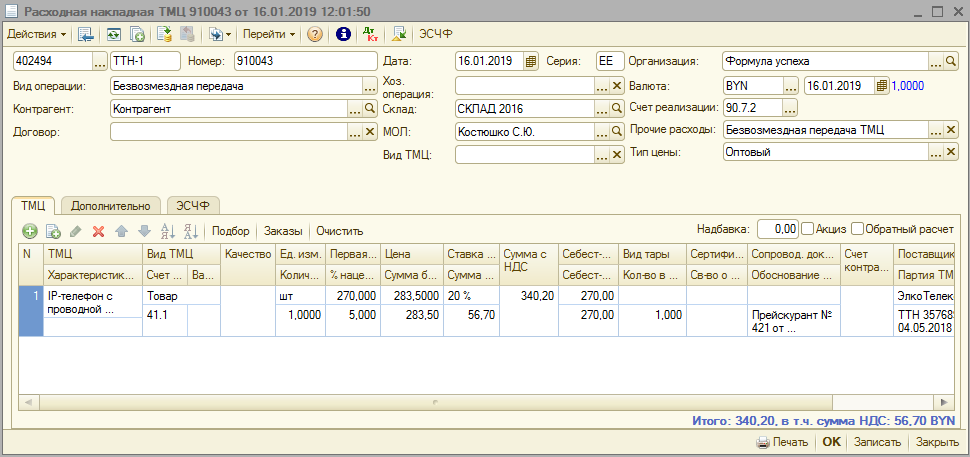The image size is (970, 457).
Task: Enable the Акциз checkbox
Action: [x=808, y=229]
